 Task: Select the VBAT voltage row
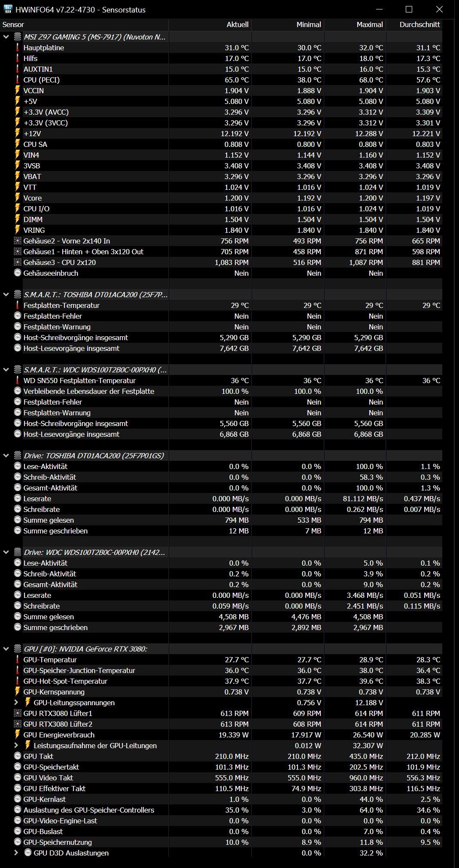221,177
